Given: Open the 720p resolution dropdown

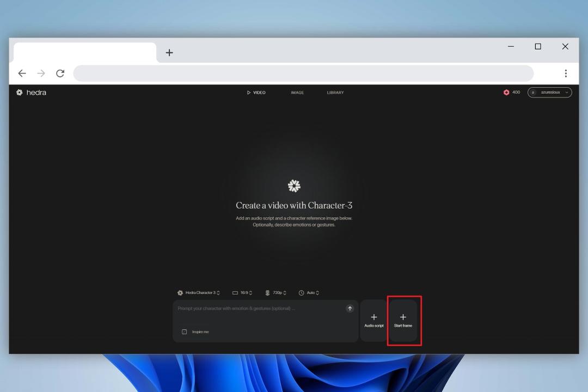Looking at the screenshot, I should [275, 292].
